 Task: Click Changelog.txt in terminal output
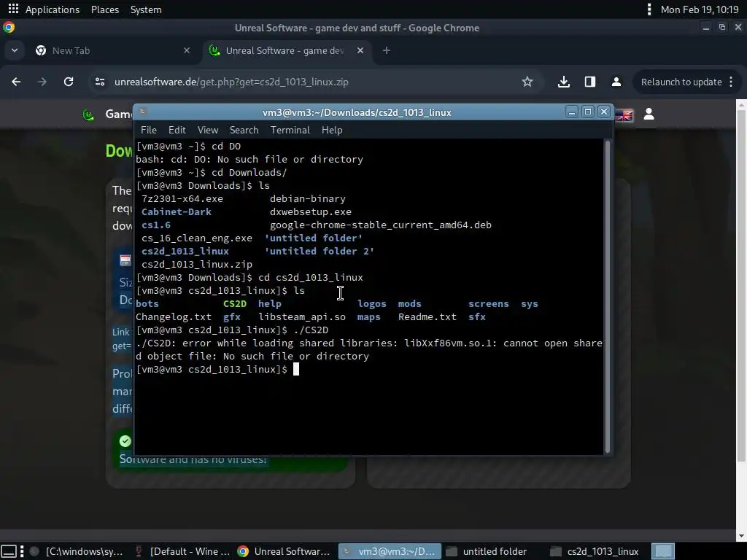pyautogui.click(x=174, y=317)
